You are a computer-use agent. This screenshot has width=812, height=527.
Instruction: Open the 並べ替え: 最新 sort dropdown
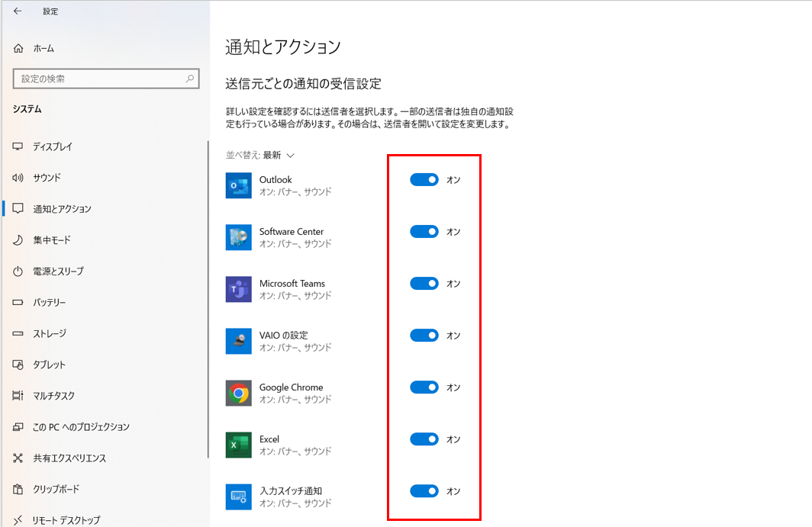[x=260, y=156]
